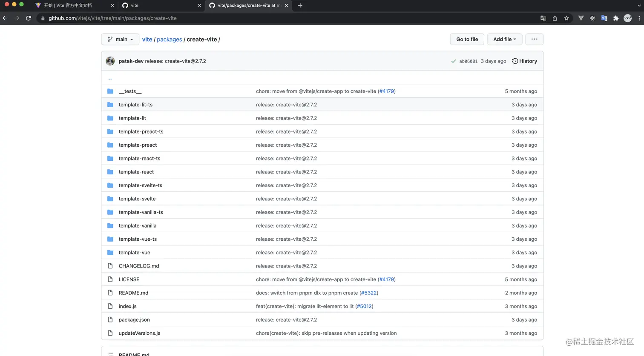Bookmark page using star icon

566,18
